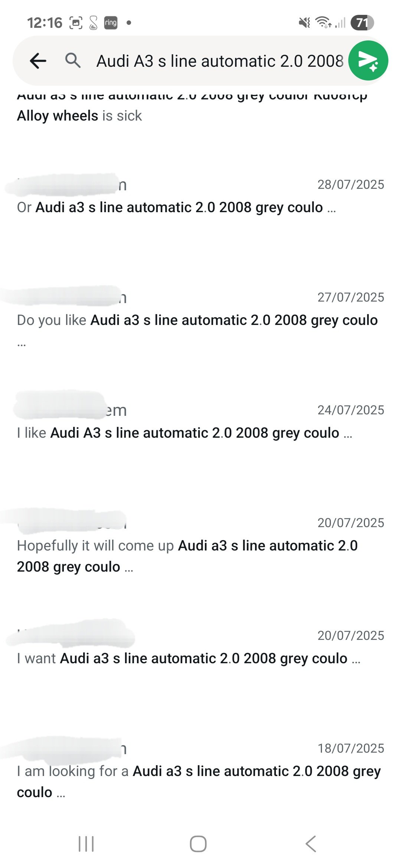Tap the Wi-Fi signal status icon
401x868 pixels.
323,23
